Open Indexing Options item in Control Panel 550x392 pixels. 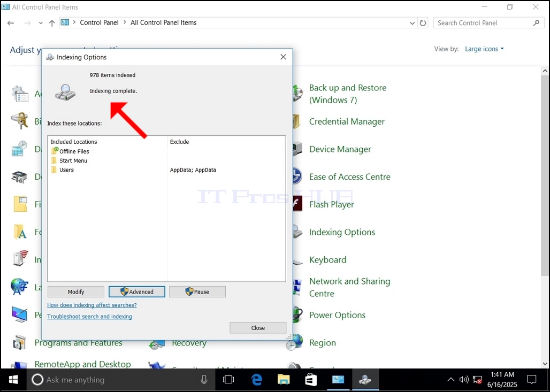342,232
